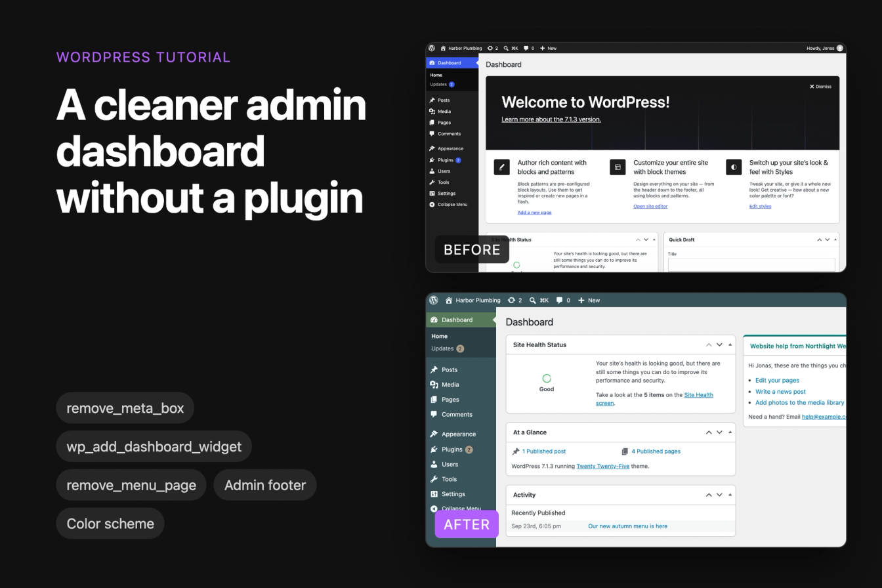Click updates refresh icon in AFTER toolbar
The height and width of the screenshot is (588, 882).
[510, 301]
